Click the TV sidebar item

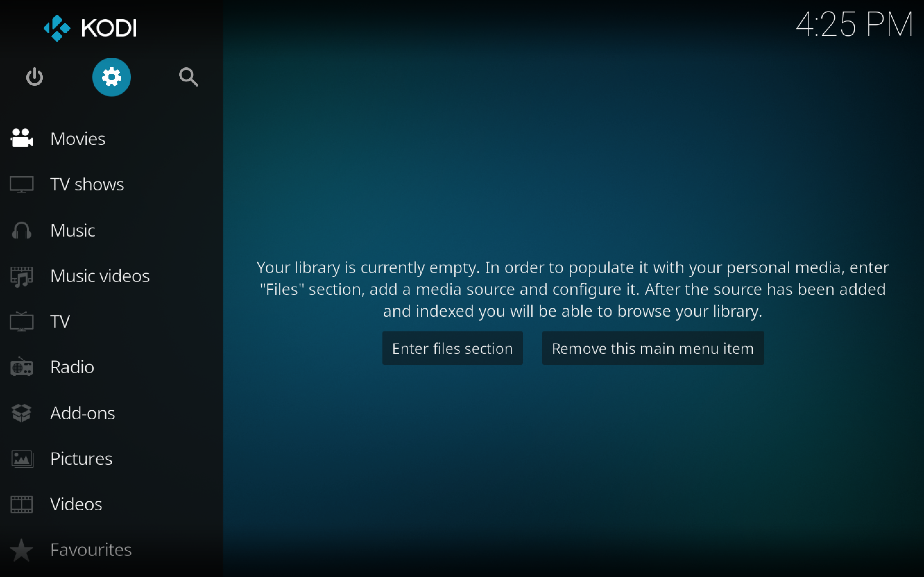pos(59,321)
